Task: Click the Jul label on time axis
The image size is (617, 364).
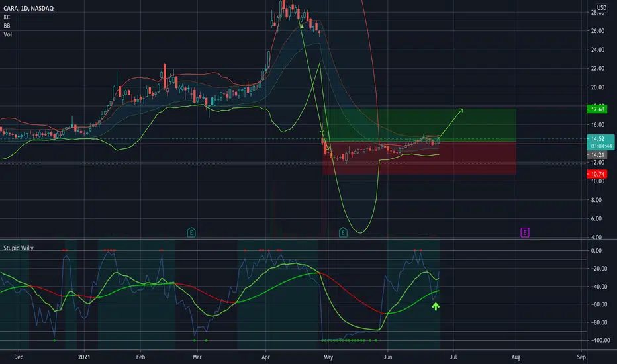Action: click(x=453, y=357)
